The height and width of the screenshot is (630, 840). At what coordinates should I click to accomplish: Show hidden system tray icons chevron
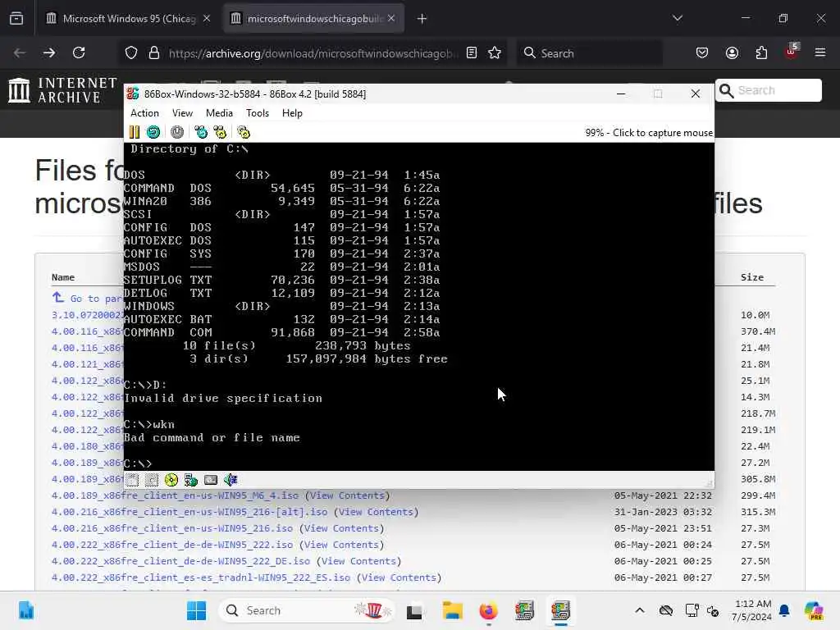(x=640, y=610)
